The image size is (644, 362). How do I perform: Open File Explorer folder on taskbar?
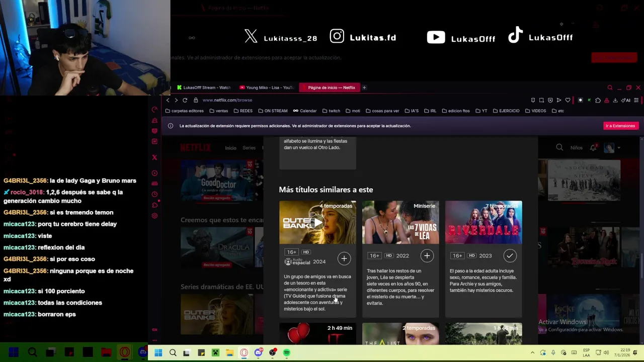pyautogui.click(x=229, y=353)
